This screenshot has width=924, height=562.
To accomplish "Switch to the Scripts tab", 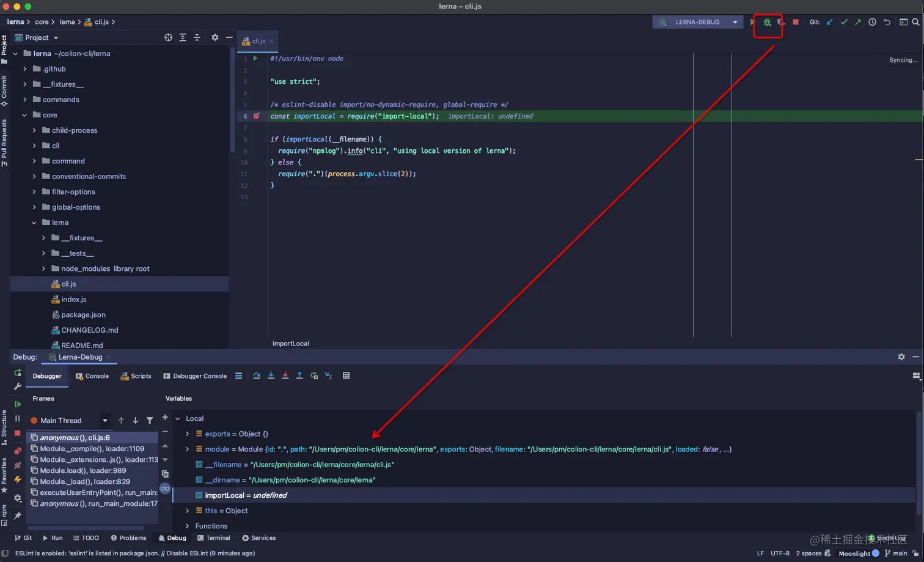I will (x=136, y=376).
